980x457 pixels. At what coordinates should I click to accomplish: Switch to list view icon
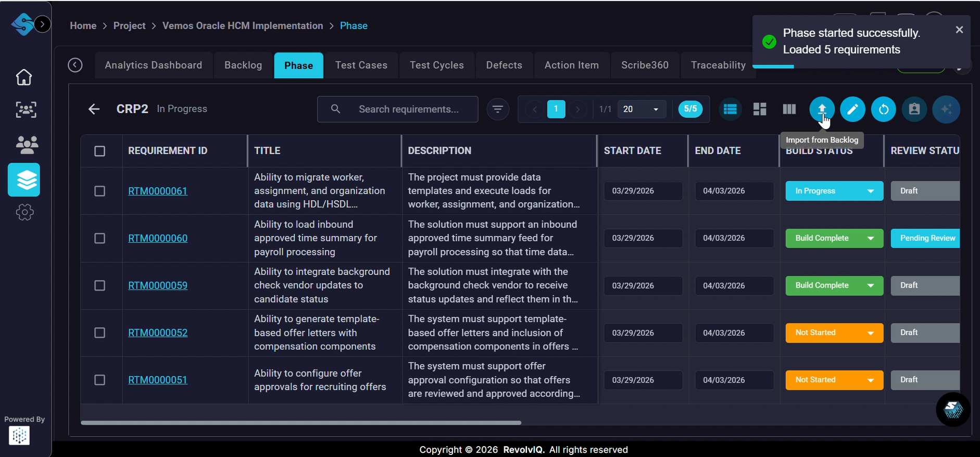730,109
